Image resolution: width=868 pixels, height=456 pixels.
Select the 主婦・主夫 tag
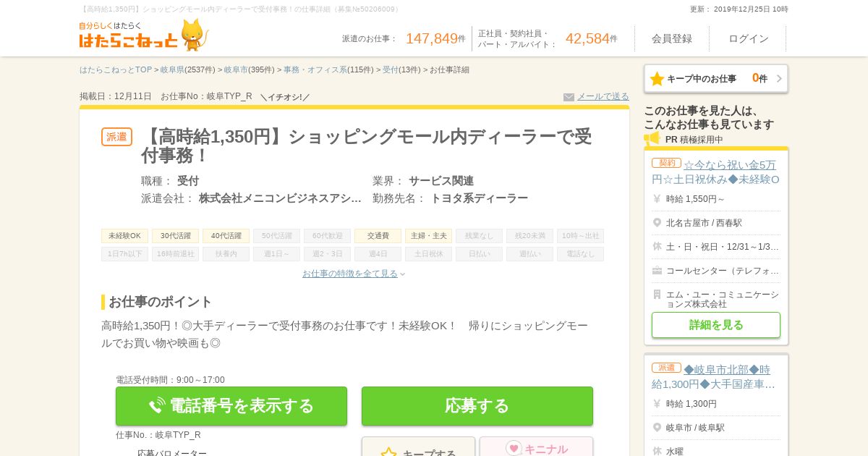pyautogui.click(x=428, y=236)
